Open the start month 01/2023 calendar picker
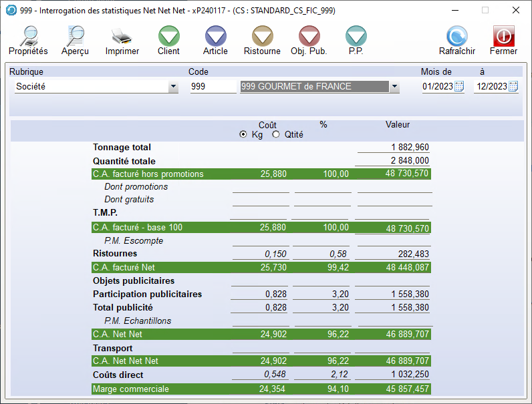Screen dimensions: 532x404 tap(459, 86)
